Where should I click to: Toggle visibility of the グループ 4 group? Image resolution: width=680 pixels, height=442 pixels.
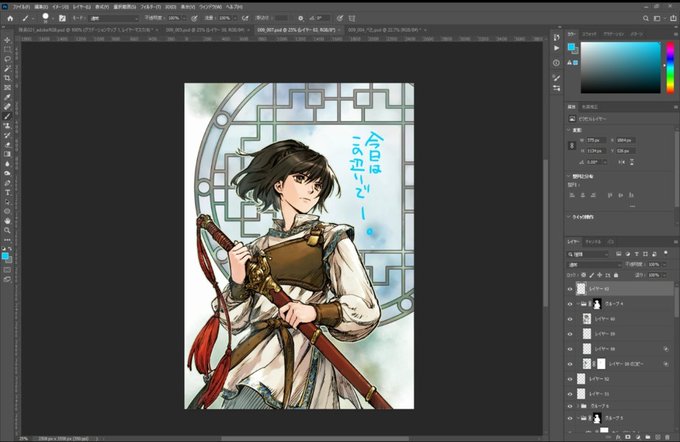point(570,304)
